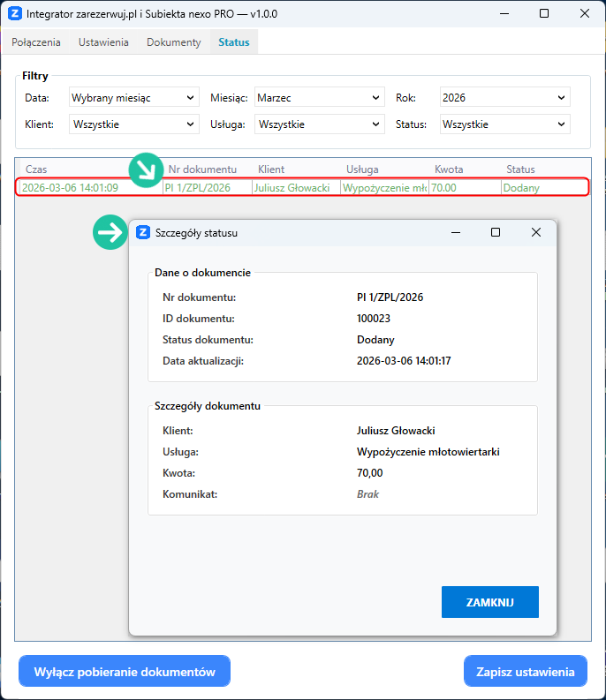Expand the Klient filter dropdown

(x=133, y=124)
